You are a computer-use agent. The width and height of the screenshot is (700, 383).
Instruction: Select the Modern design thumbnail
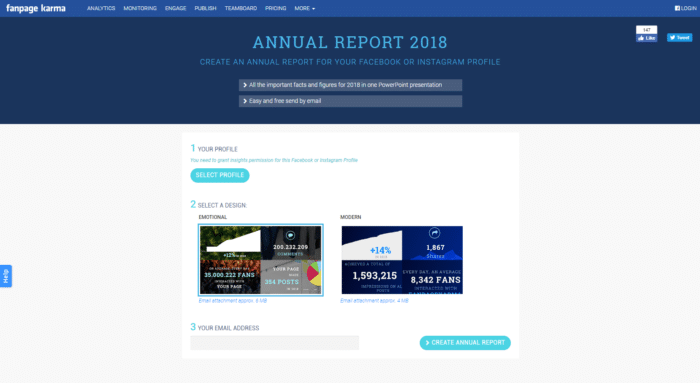tap(402, 260)
